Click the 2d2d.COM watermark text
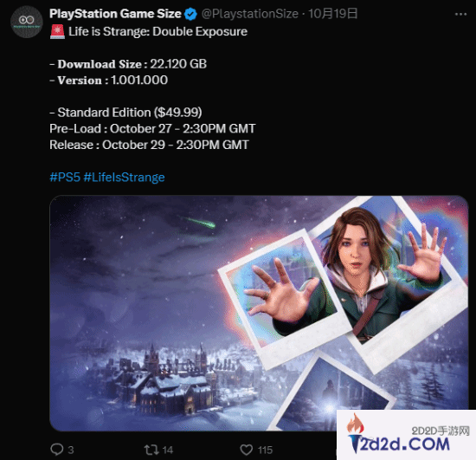 [404, 444]
